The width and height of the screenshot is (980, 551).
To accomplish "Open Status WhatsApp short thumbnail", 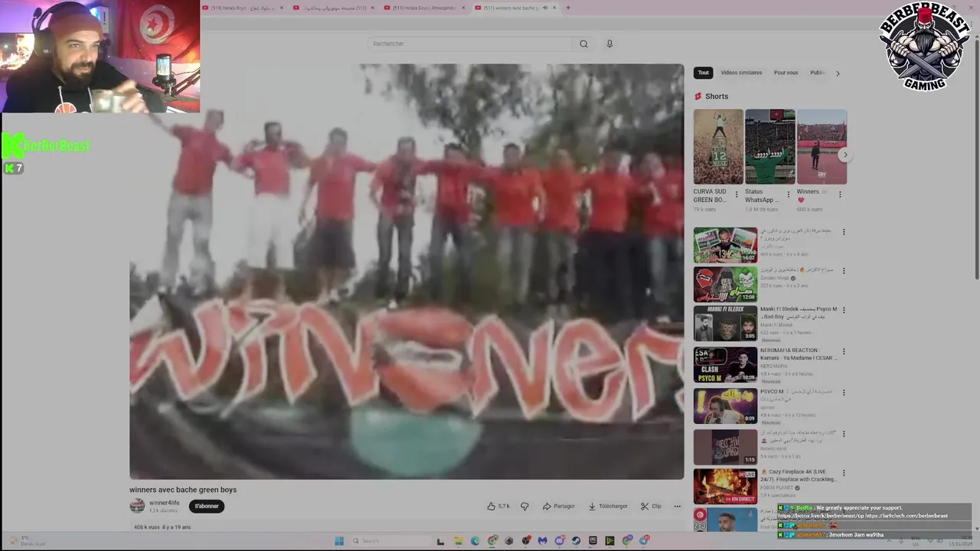I will [770, 146].
